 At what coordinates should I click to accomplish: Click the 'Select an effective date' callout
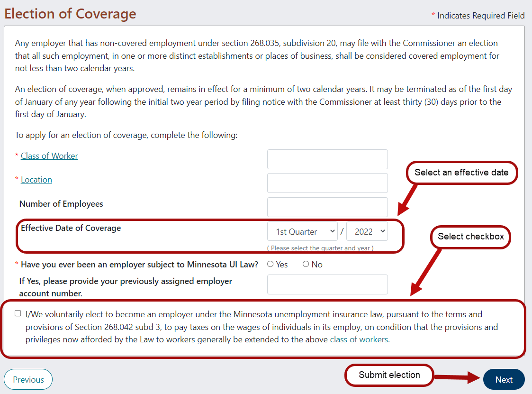tap(461, 173)
